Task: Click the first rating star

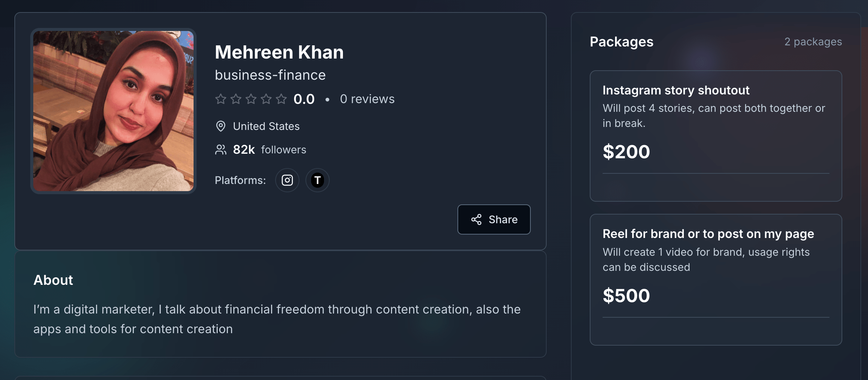Action: (220, 99)
